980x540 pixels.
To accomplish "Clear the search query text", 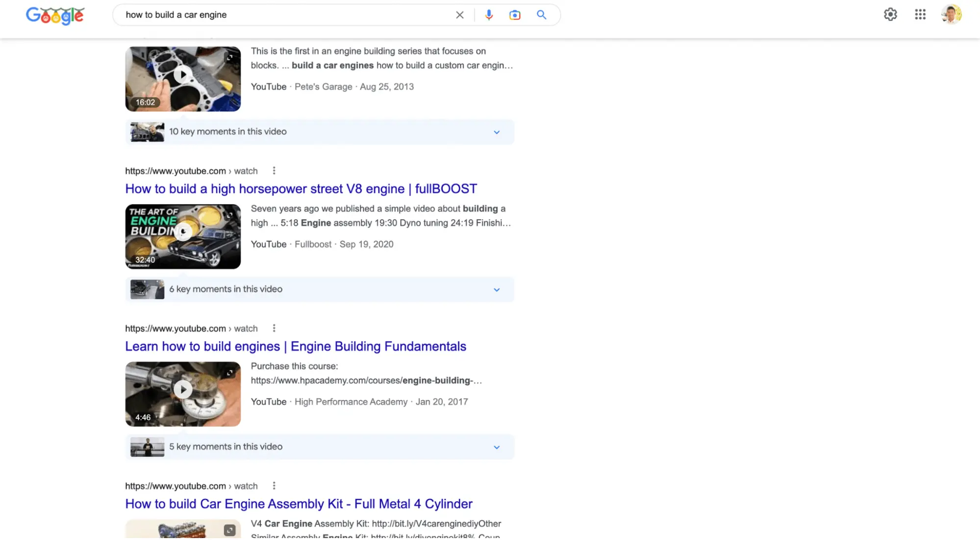I will 459,15.
